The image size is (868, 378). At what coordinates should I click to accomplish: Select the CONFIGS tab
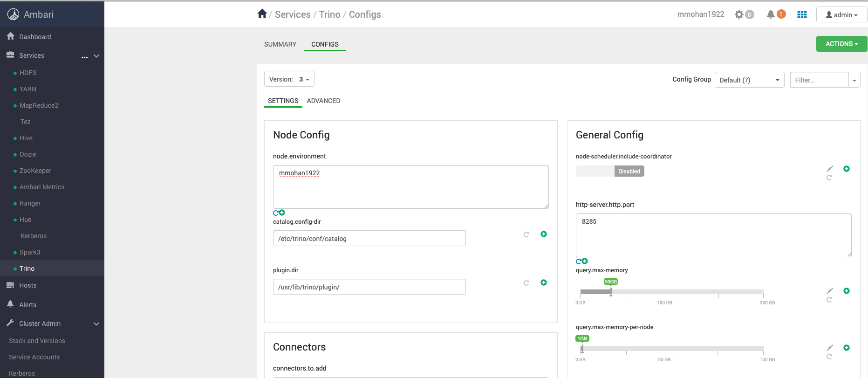(325, 44)
